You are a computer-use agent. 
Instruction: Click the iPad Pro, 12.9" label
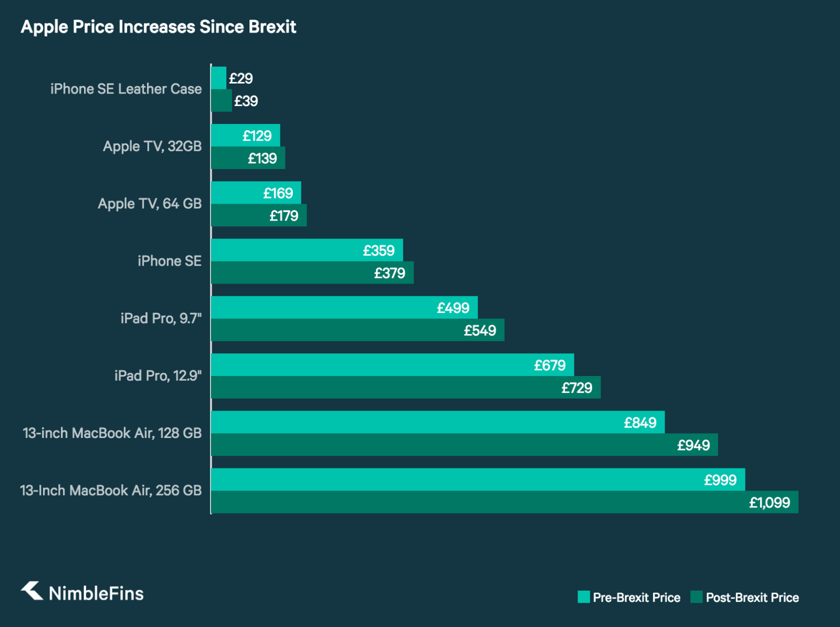pyautogui.click(x=158, y=375)
